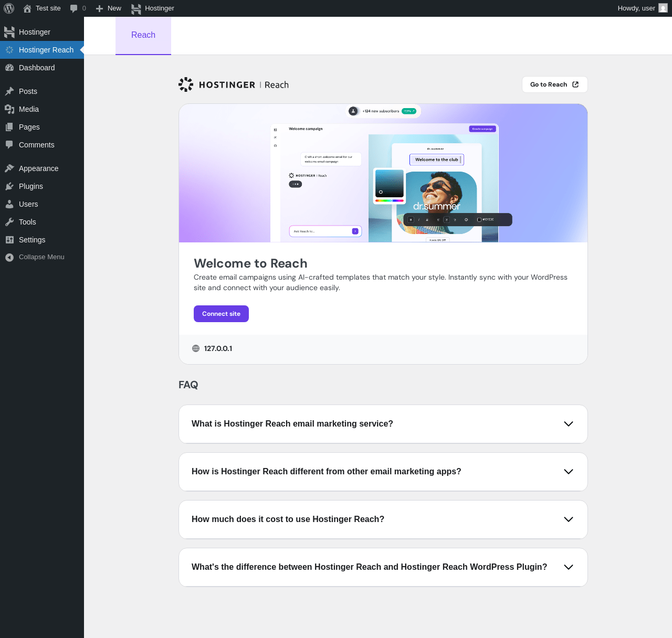672x638 pixels.
Task: Click the Dashboard gauge icon
Action: (9, 68)
